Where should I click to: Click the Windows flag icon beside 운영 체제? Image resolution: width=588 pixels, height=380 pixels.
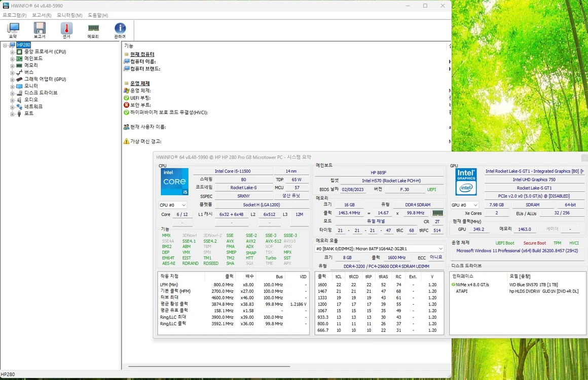126,91
